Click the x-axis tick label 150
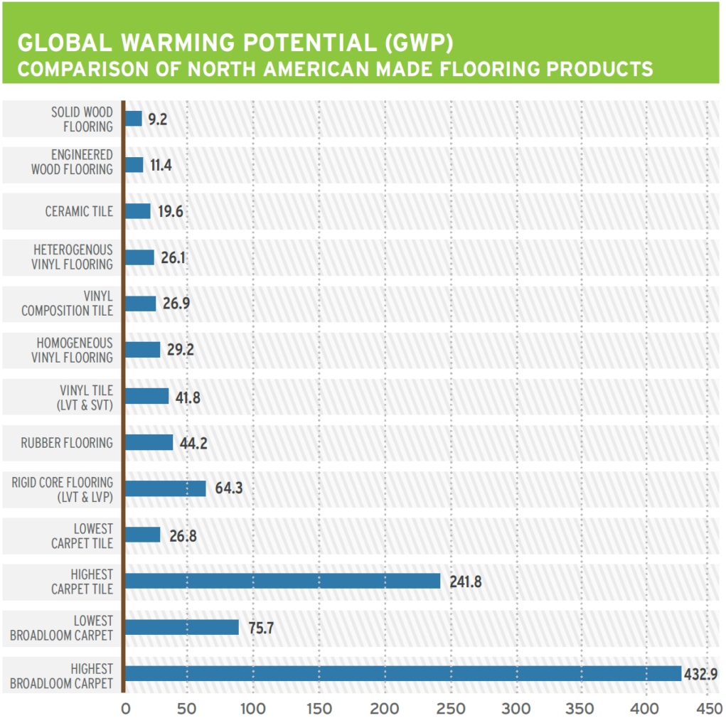726x728 pixels. pyautogui.click(x=319, y=709)
